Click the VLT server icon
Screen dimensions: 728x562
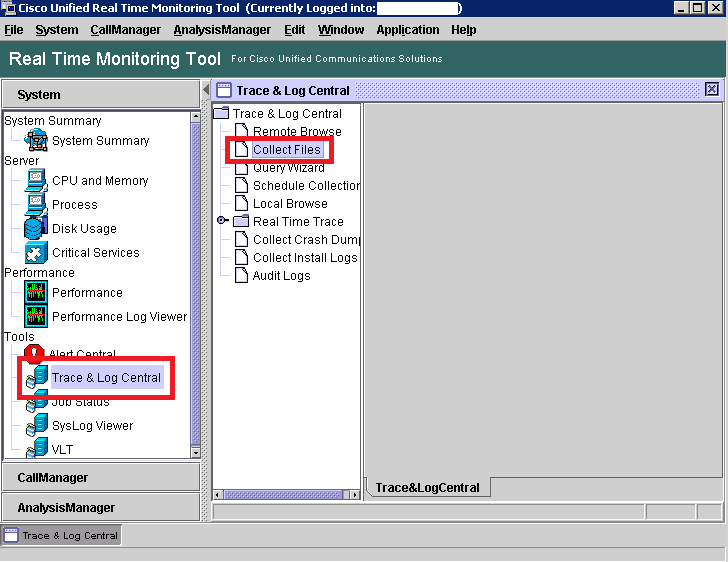tap(37, 448)
